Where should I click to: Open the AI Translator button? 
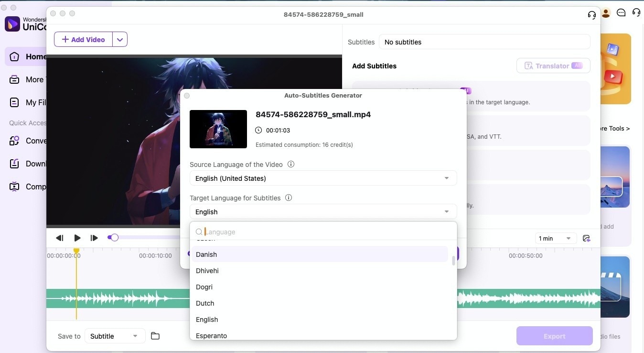[x=553, y=66]
